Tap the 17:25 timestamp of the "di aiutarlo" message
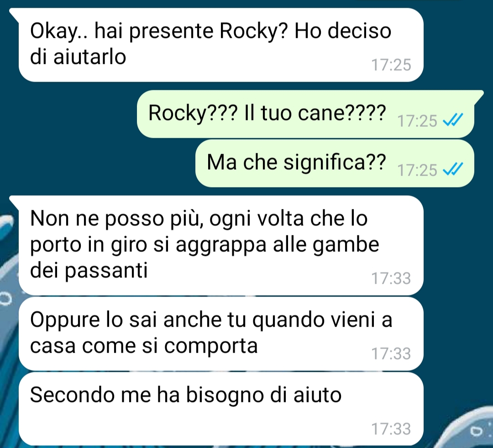The width and height of the screenshot is (493, 448). click(391, 65)
